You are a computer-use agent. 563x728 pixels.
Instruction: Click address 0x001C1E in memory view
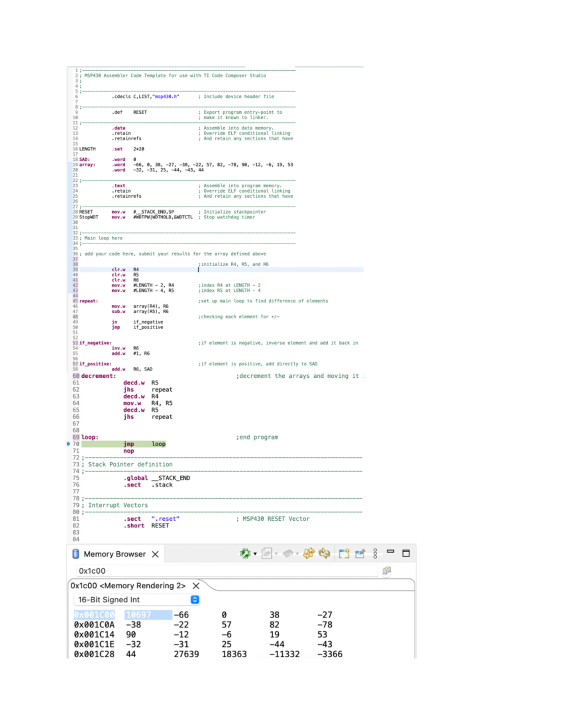[x=94, y=644]
